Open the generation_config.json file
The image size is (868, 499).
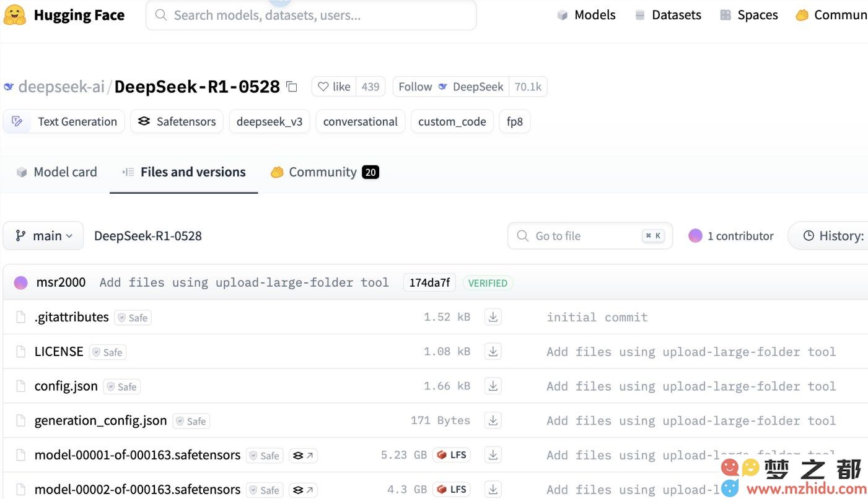point(101,421)
